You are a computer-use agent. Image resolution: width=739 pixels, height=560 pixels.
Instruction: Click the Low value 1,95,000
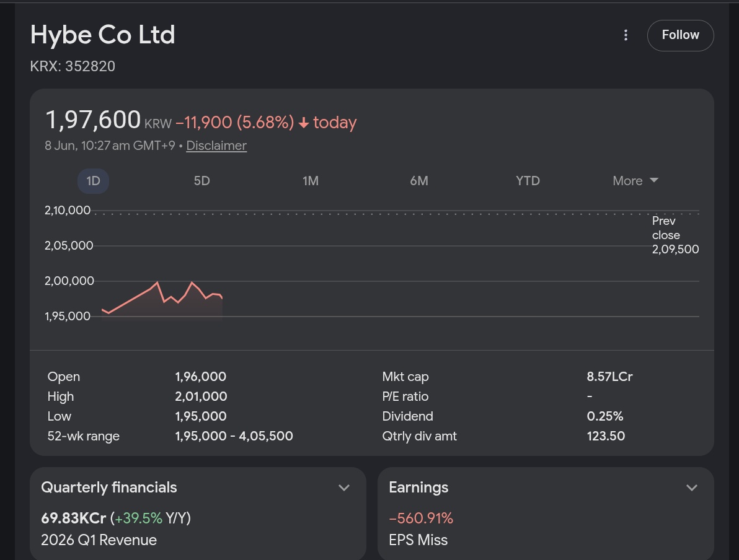(200, 416)
